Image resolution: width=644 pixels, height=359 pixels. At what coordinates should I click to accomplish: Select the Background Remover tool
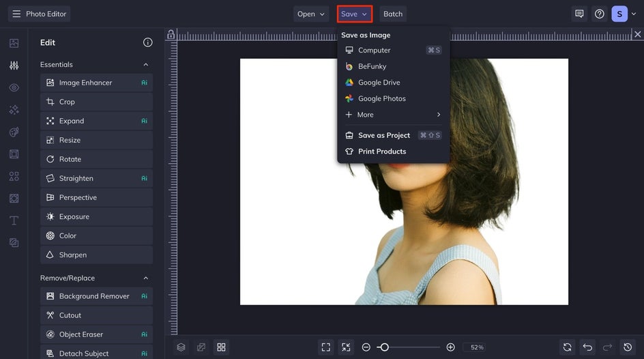pos(94,296)
